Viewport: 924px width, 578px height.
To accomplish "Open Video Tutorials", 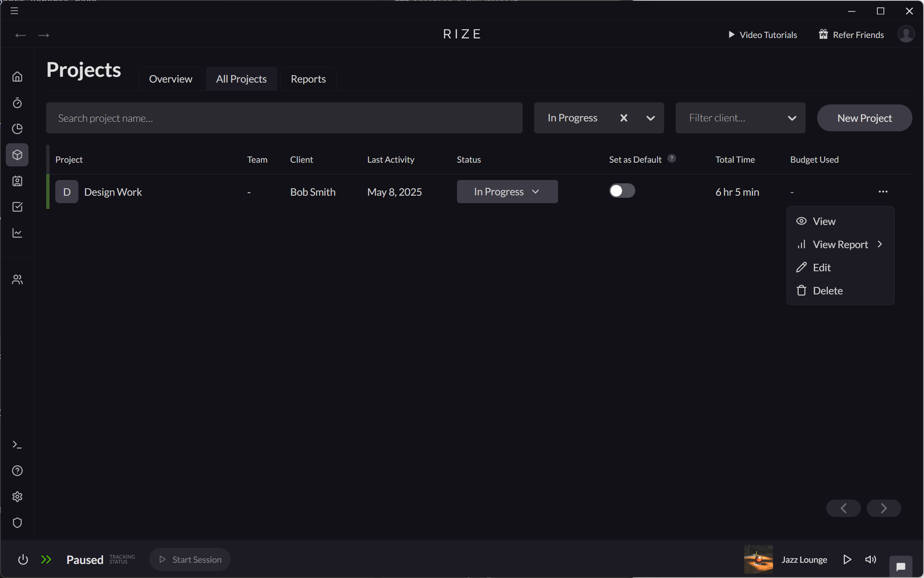I will click(763, 35).
